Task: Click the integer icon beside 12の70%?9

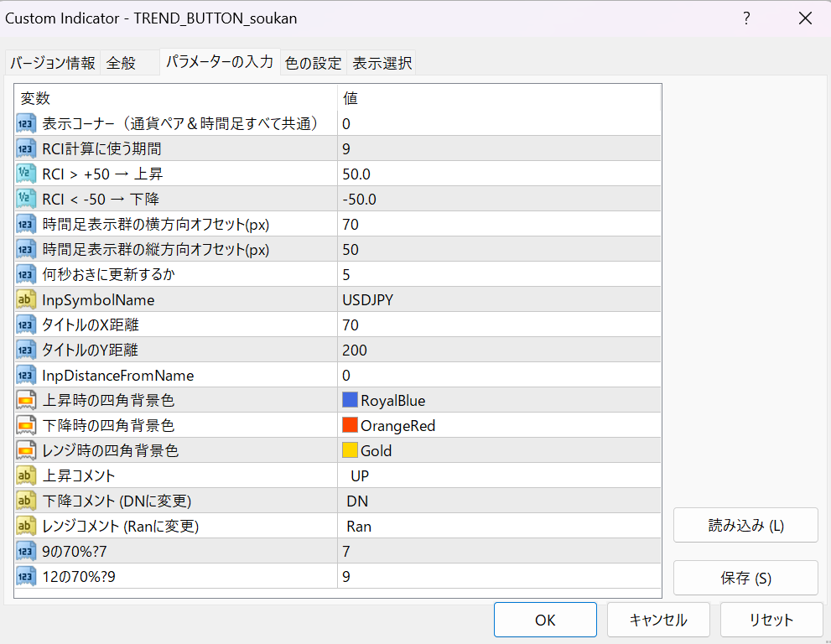Action: pos(26,576)
